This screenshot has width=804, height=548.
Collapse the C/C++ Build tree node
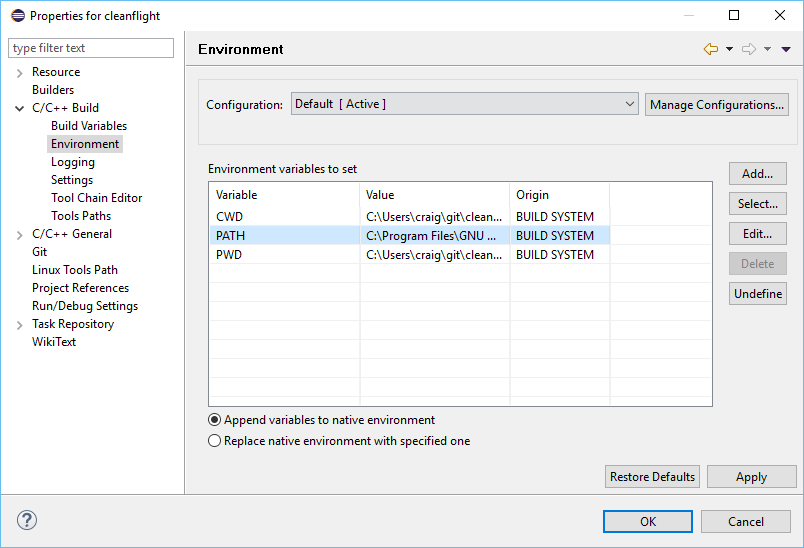click(x=20, y=108)
